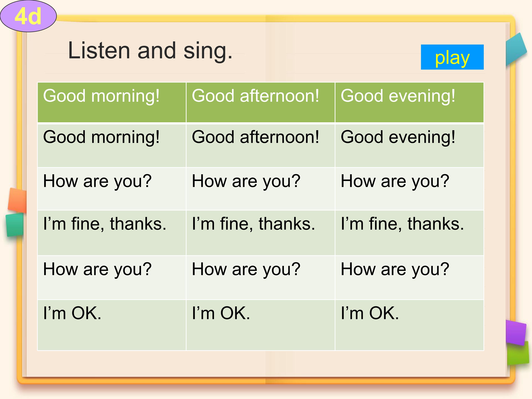Click the Listen and sing heading

click(x=150, y=50)
